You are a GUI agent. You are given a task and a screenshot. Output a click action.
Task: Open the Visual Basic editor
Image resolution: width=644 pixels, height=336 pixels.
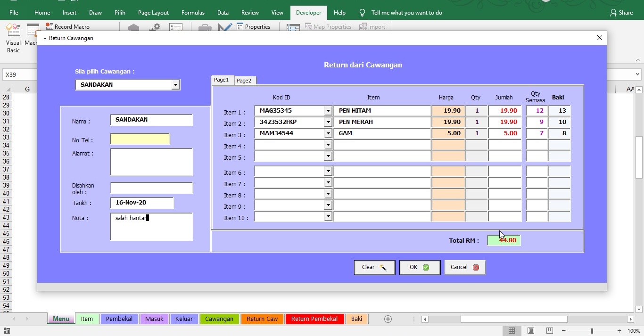(x=13, y=38)
